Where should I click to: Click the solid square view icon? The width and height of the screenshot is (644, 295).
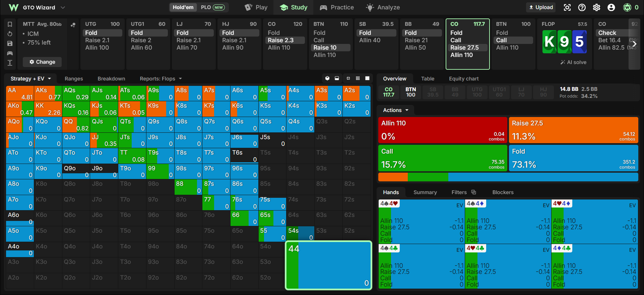pos(367,78)
